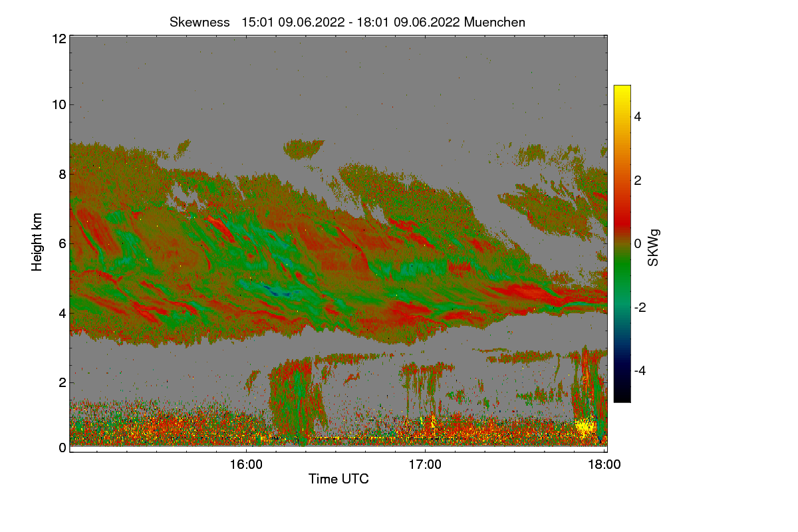The width and height of the screenshot is (798, 532).
Task: Click the 'SKWg' colorbar label
Action: tap(653, 248)
